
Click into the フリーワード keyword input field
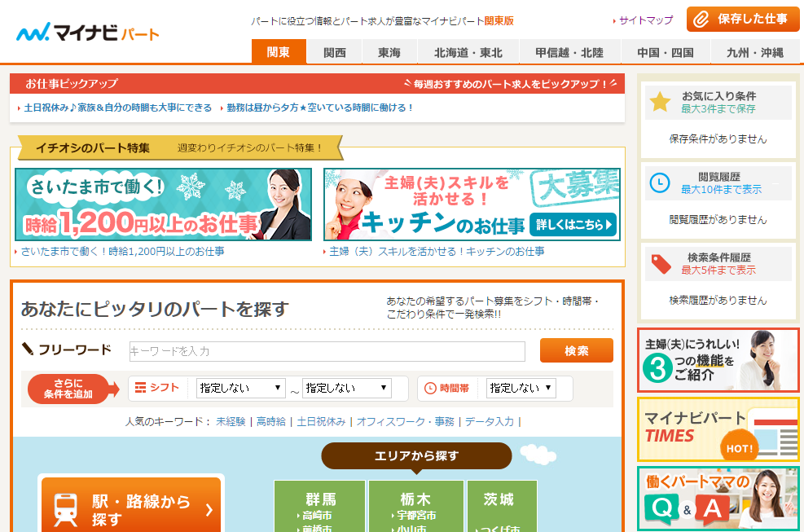327,351
